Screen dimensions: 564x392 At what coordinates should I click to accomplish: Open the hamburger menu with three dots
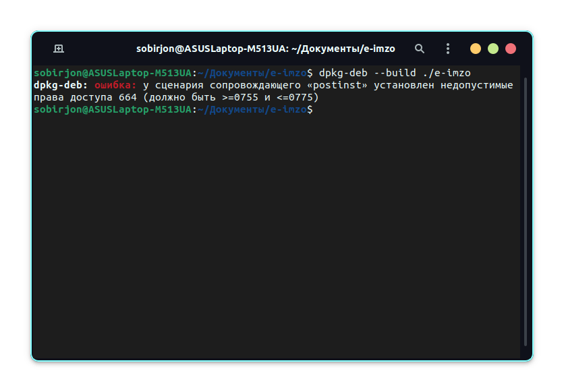[x=447, y=48]
